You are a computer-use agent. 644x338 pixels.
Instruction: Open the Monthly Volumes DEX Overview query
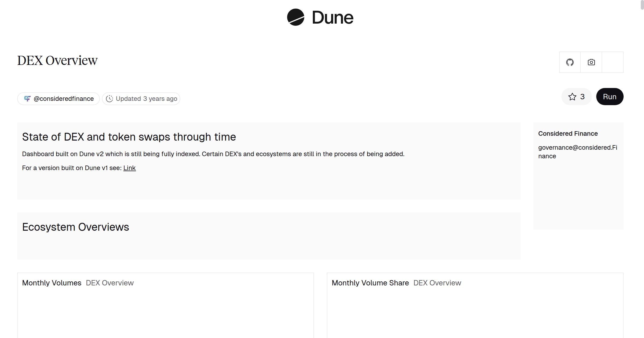[x=52, y=283]
